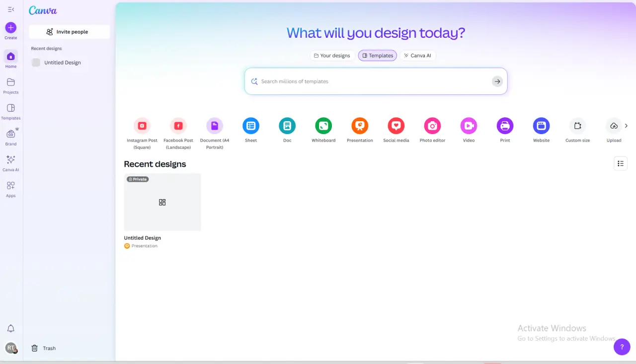Click the Private badge on design
Screen dimensions: 636x364
point(138,179)
